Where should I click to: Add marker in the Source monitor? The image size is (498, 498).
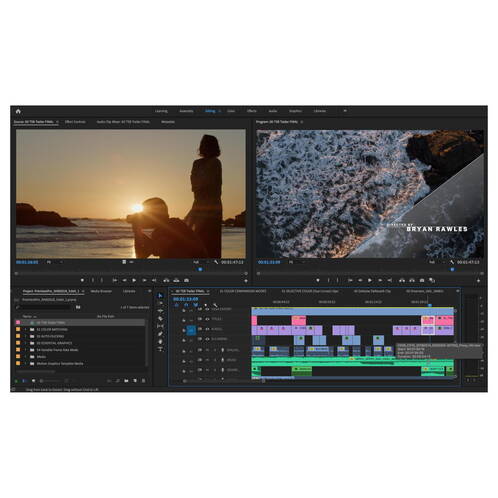tap(82, 280)
